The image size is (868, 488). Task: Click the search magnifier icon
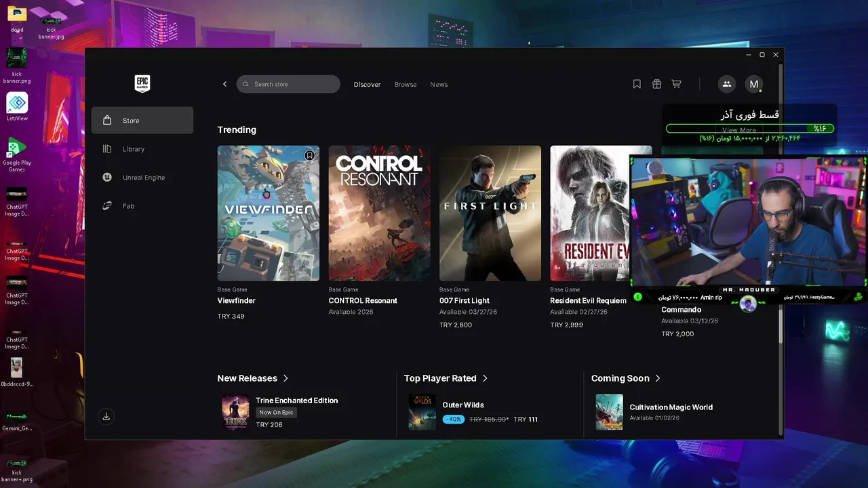[246, 84]
